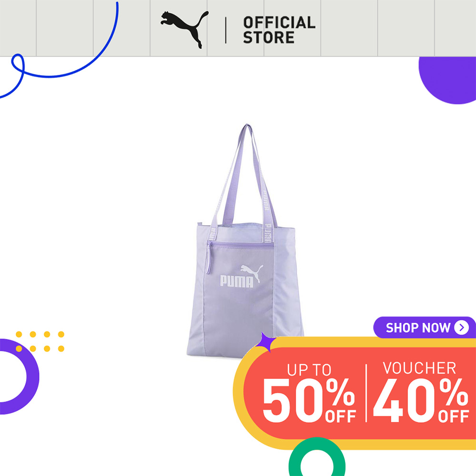Click the purple ring on left edge
This screenshot has height=476, width=476.
(18, 377)
